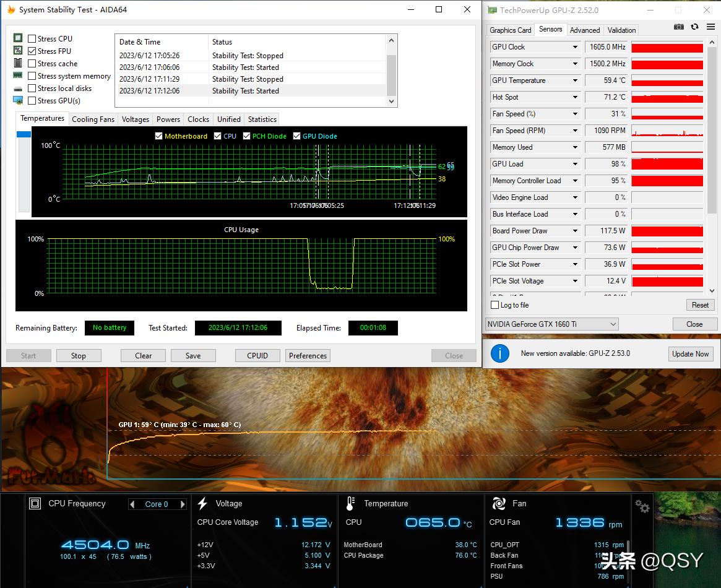This screenshot has height=588, width=721.
Task: Click the Update Now button
Action: 690,354
